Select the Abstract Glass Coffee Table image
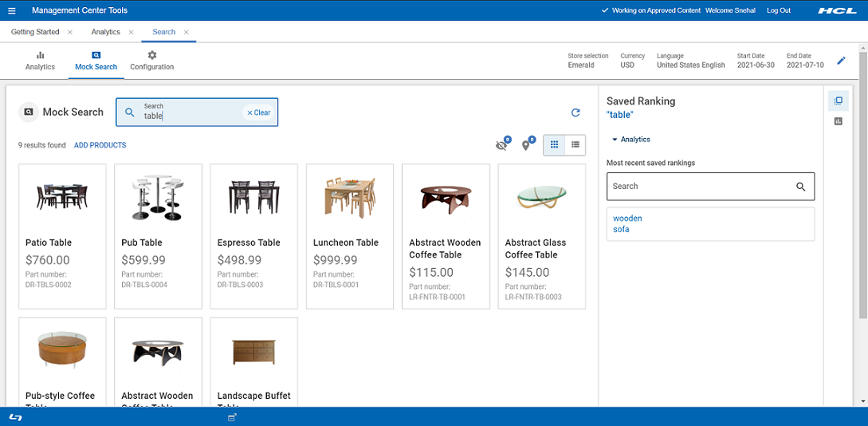 click(x=542, y=197)
